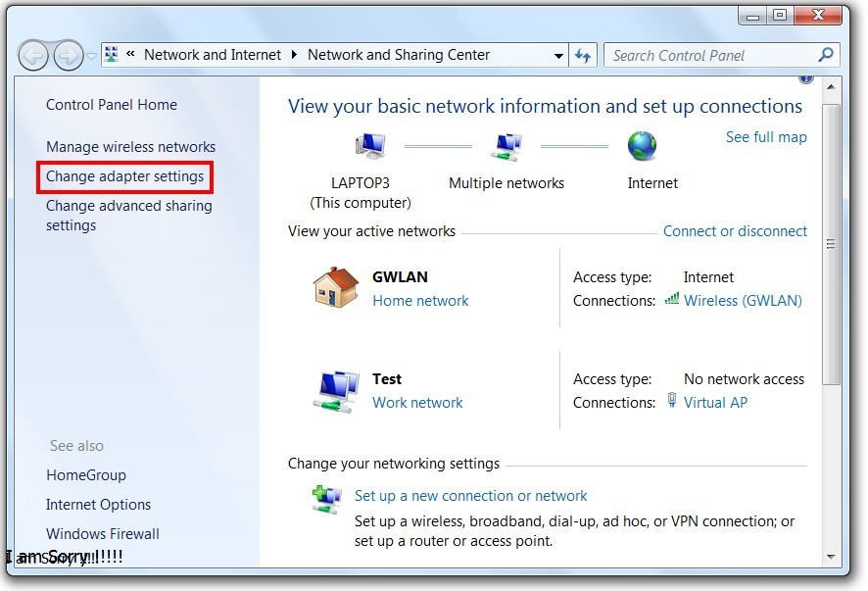868x591 pixels.
Task: Click the GWLAN house icon
Action: coord(336,287)
